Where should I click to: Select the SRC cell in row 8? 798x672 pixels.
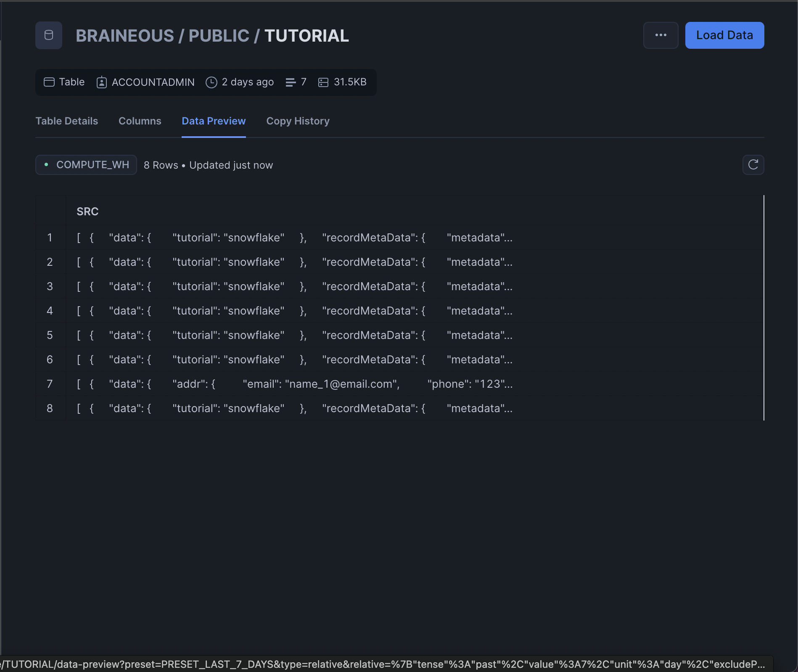415,408
